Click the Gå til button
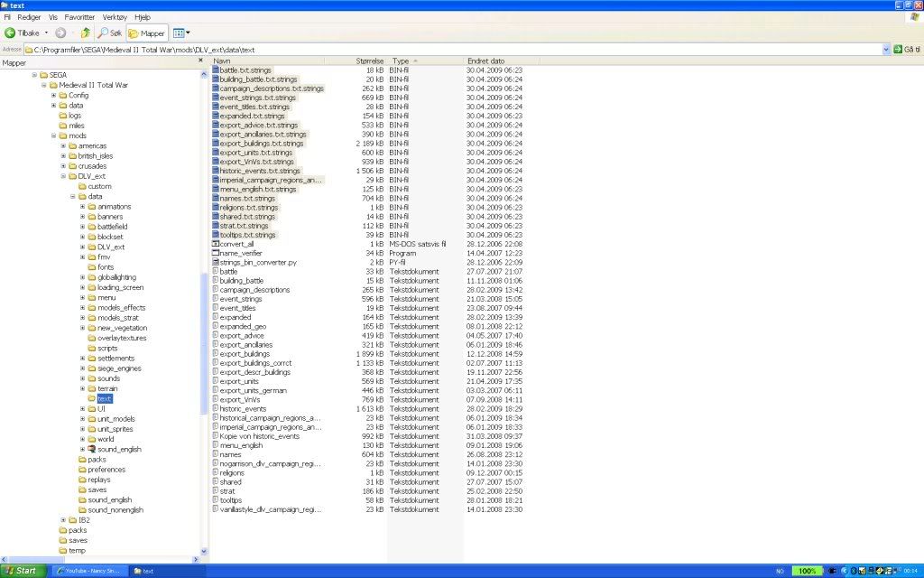 pos(905,49)
